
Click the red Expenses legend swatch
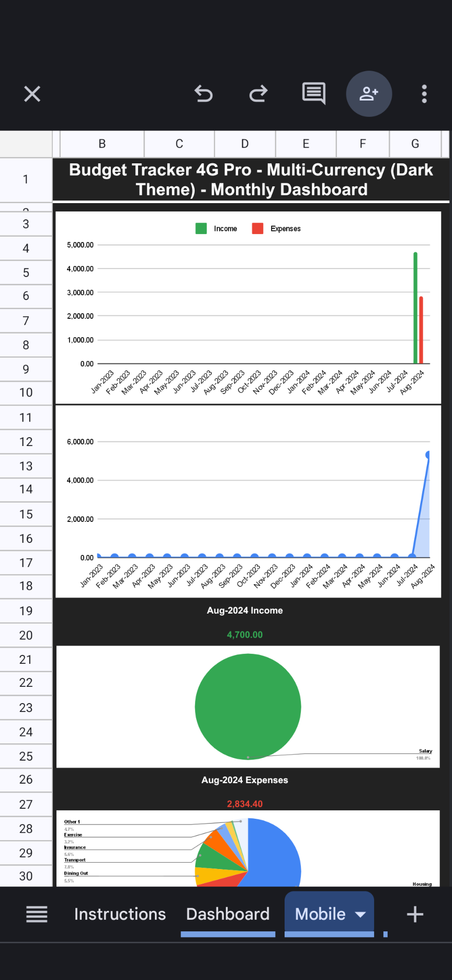pos(257,228)
